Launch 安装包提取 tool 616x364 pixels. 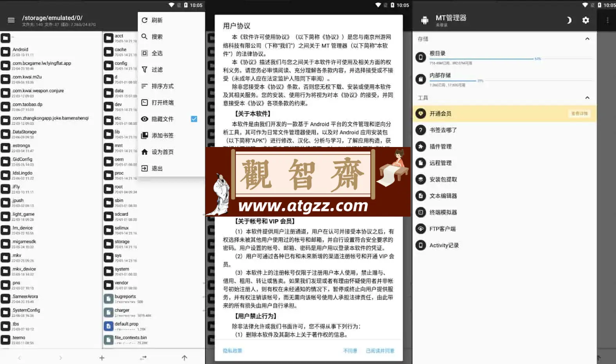click(x=504, y=179)
